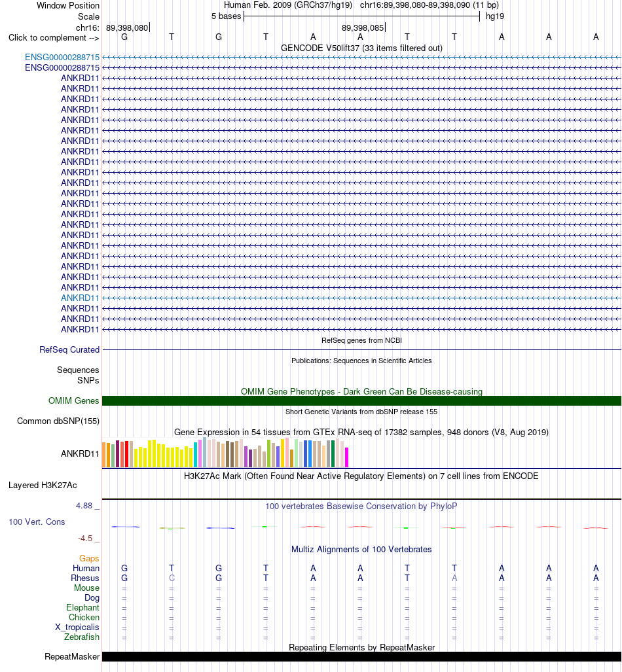The width and height of the screenshot is (622, 672).
Task: Click the 'chr16:' ruler label
Action: [x=88, y=28]
